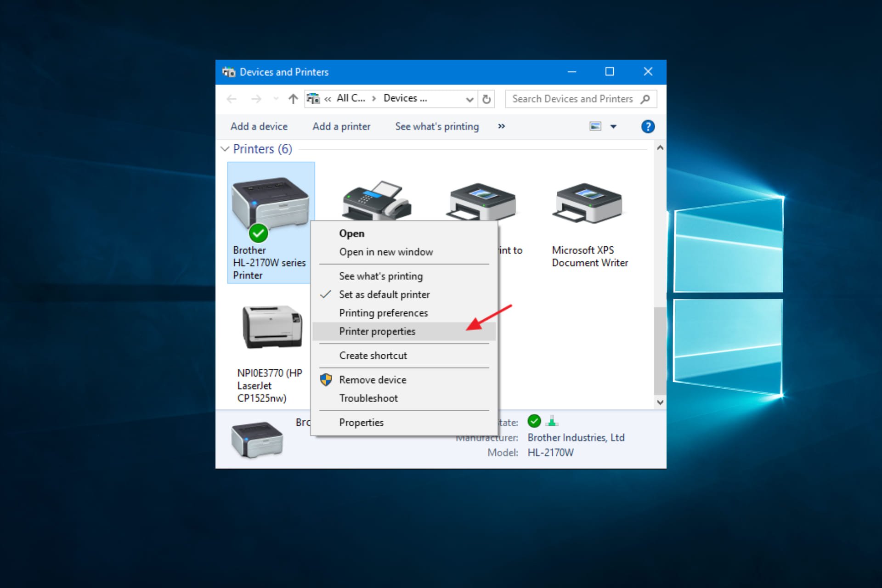Select Remove device in context menu
The height and width of the screenshot is (588, 882).
tap(404, 380)
